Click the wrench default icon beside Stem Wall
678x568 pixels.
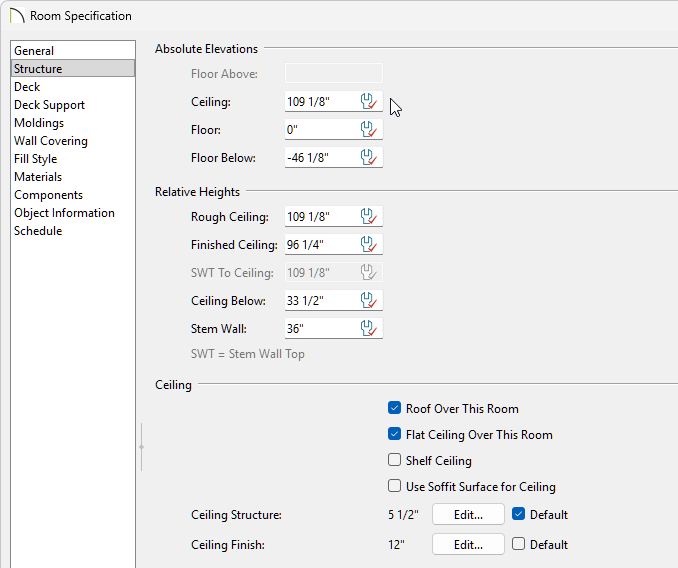pos(369,329)
